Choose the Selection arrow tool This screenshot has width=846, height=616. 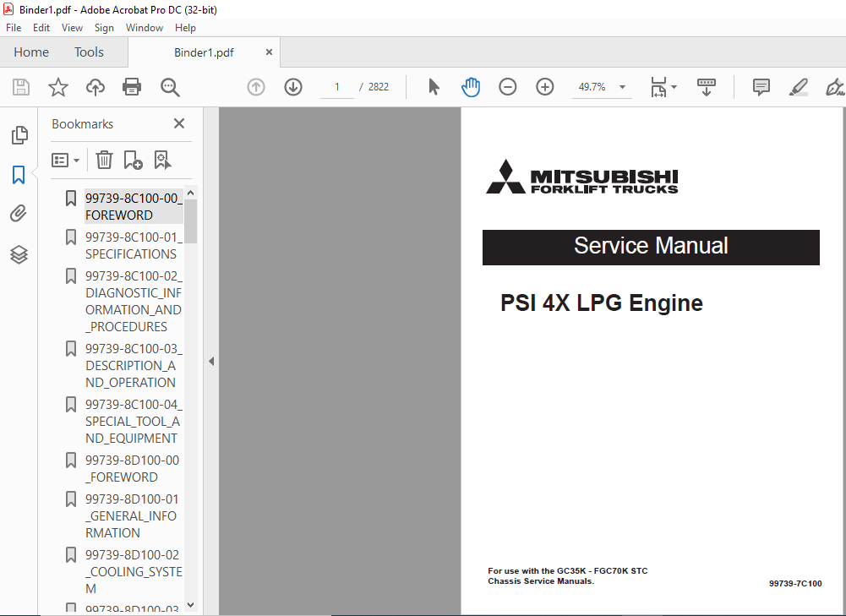coord(434,87)
